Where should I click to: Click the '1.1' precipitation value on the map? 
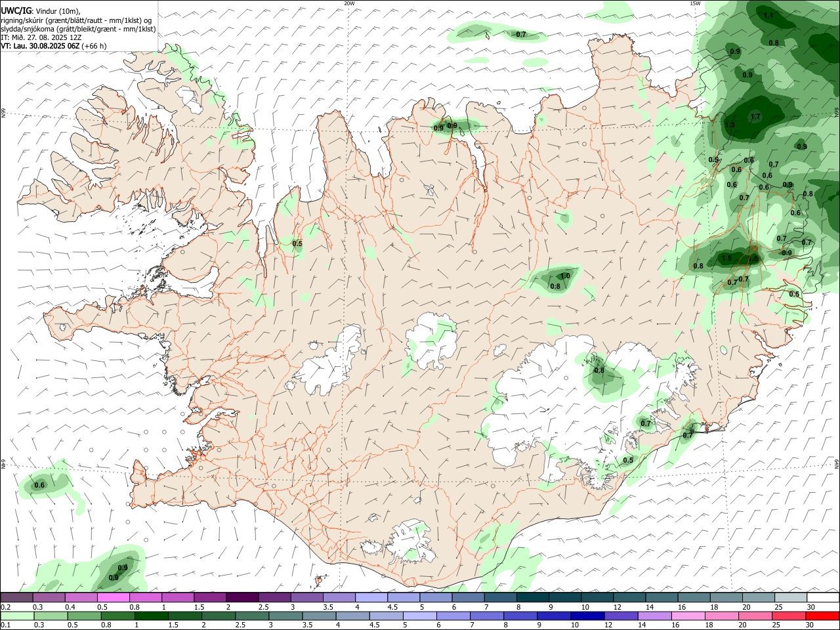coord(769,15)
